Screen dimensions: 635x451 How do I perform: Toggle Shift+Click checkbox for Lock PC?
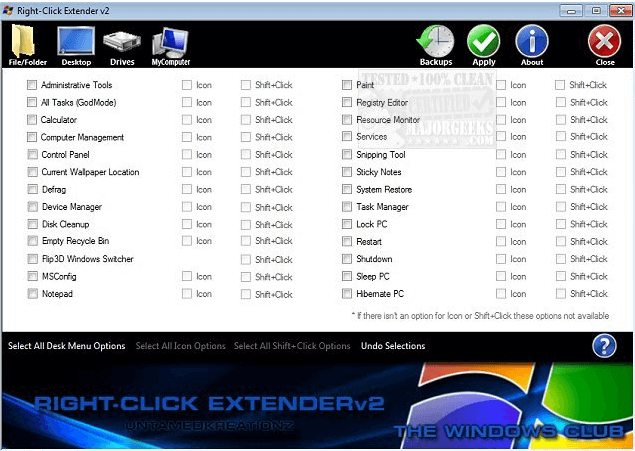[x=560, y=224]
